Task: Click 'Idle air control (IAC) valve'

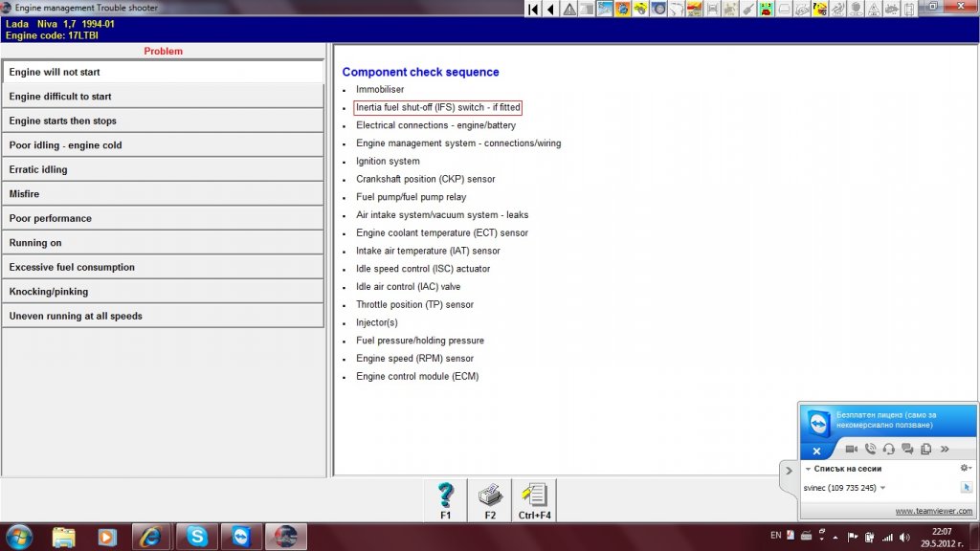Action: coord(408,287)
